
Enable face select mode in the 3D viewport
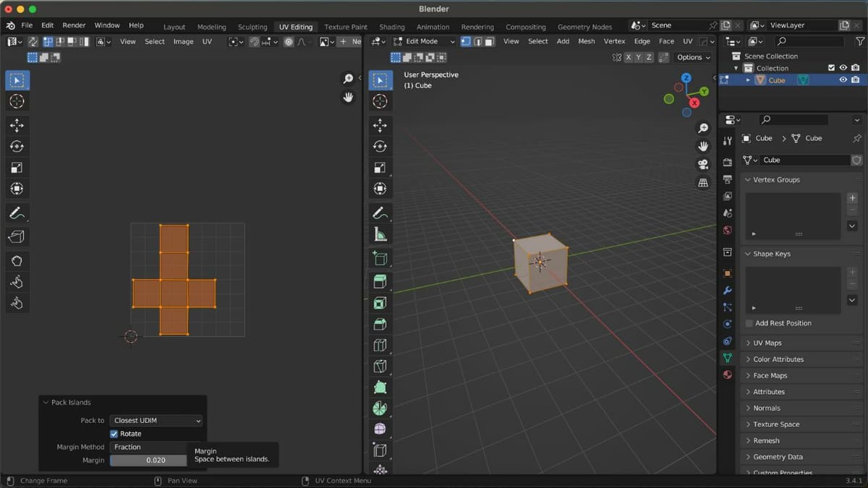coord(489,41)
